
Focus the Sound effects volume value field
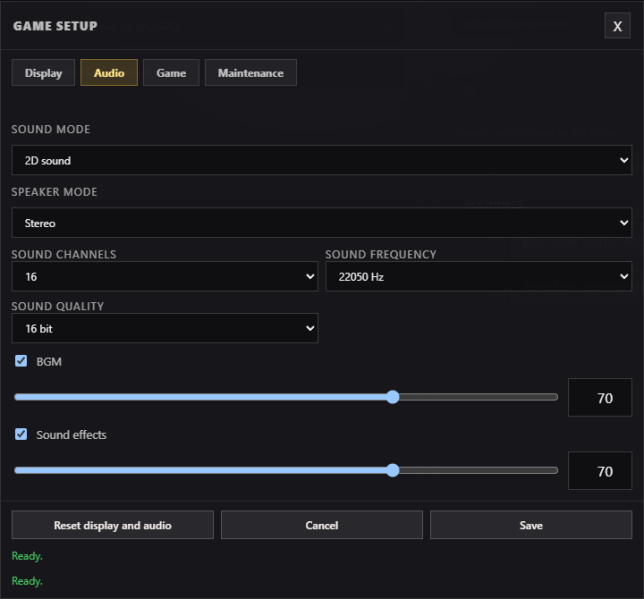[600, 470]
